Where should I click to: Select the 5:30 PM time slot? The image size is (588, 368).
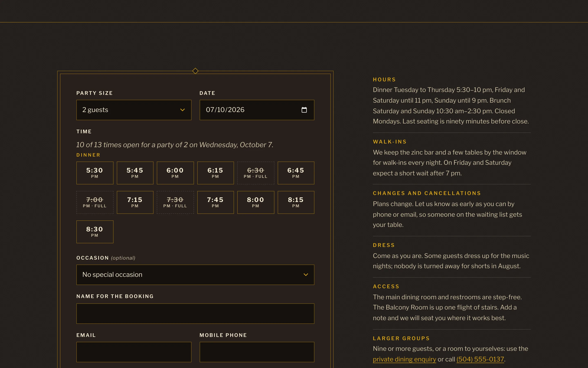coord(95,173)
